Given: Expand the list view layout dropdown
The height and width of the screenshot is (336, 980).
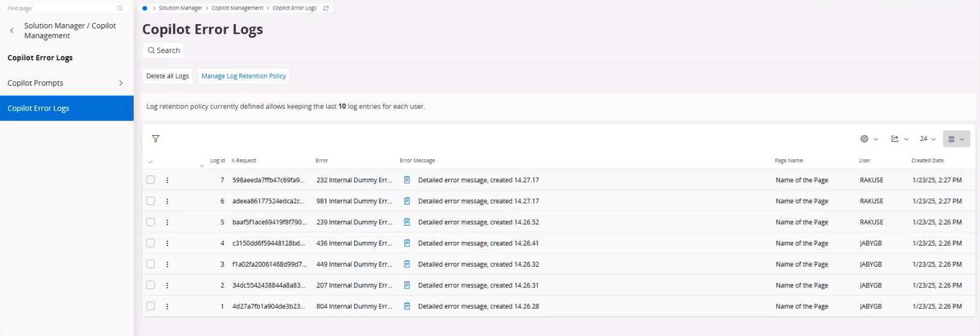Looking at the screenshot, I should (x=956, y=139).
